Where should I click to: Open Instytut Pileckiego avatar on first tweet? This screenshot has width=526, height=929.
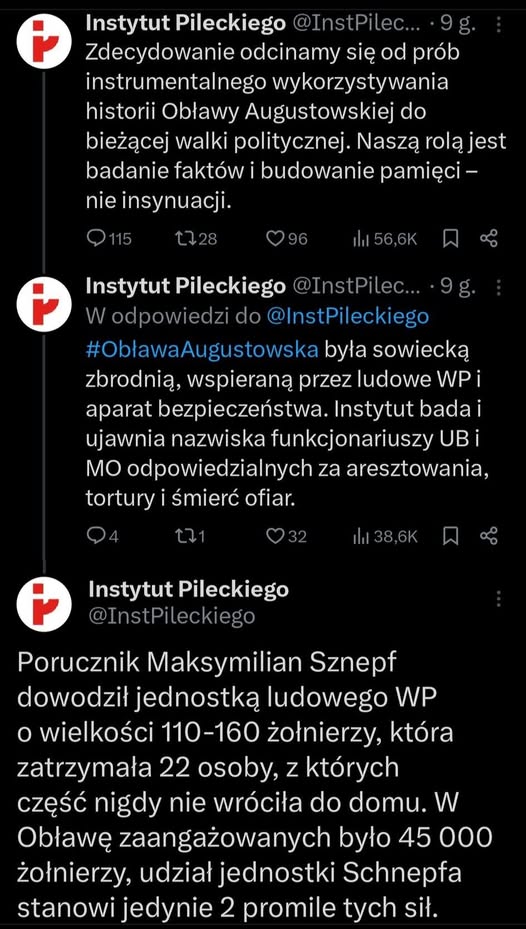(x=44, y=41)
